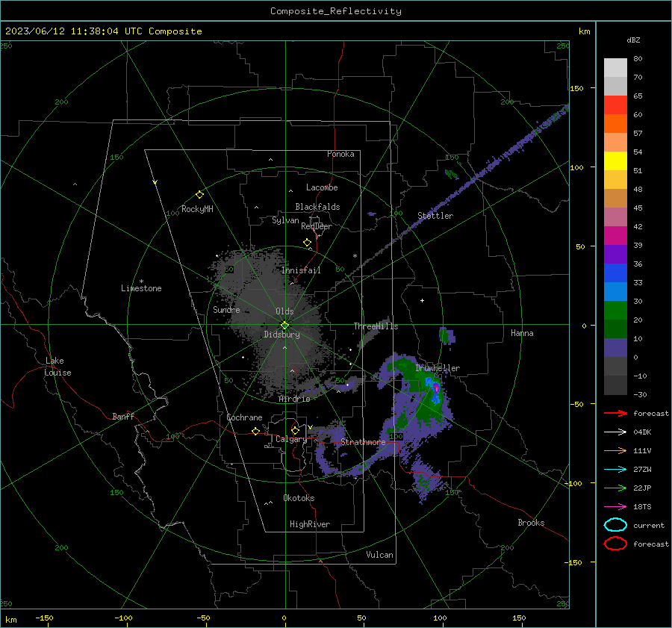Click the ThreeHills town label
Screen dimensions: 672x628
click(376, 326)
